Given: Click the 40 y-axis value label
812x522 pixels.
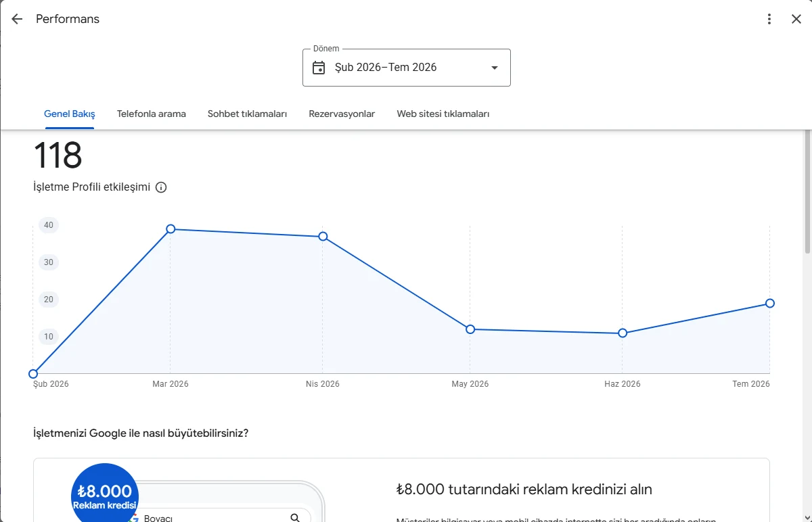Looking at the screenshot, I should click(x=49, y=225).
